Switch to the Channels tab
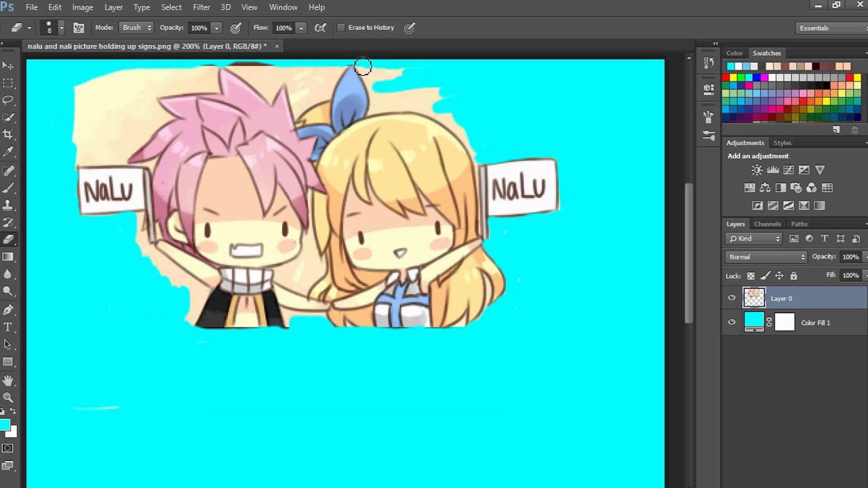 (x=767, y=224)
